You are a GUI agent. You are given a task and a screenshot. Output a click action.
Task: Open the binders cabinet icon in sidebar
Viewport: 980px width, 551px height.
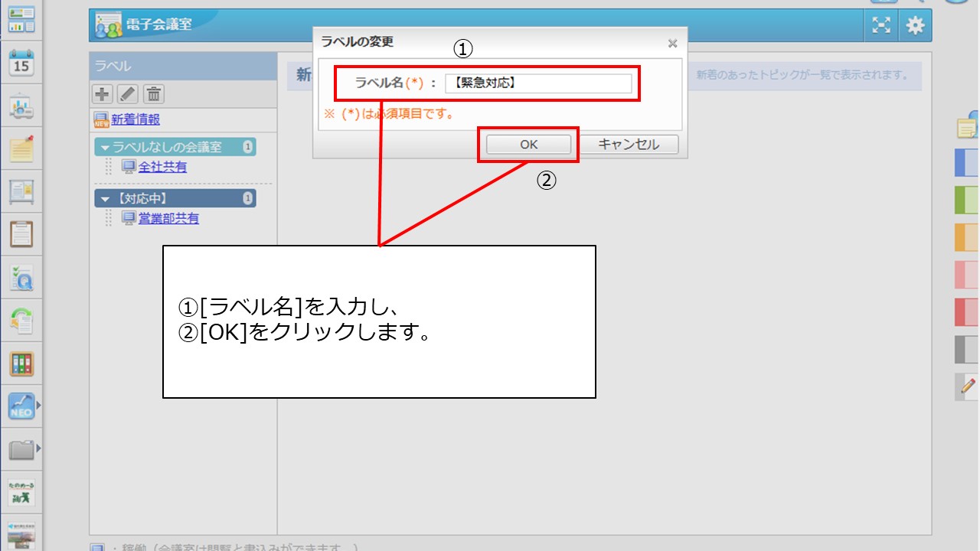21,364
